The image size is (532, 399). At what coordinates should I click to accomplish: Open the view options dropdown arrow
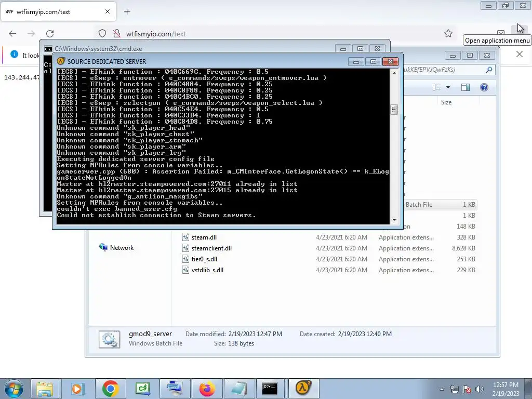coord(448,87)
